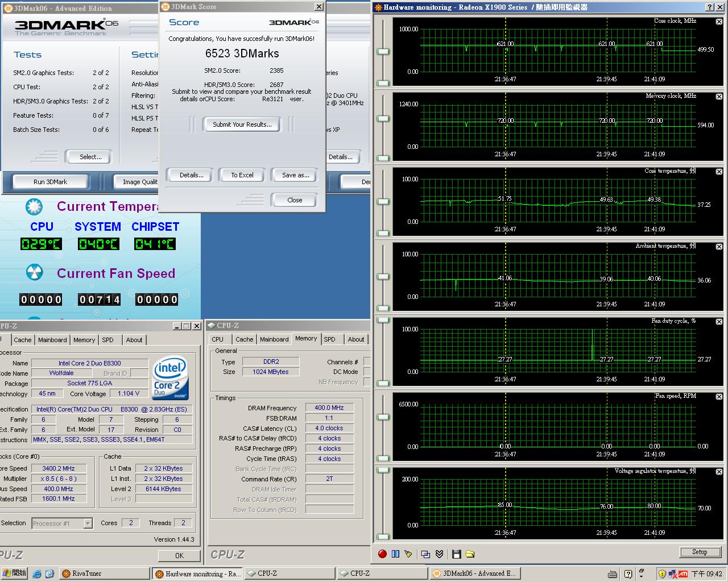Close the 3DMark Score dialog with Close button
The image size is (728, 582).
click(295, 200)
